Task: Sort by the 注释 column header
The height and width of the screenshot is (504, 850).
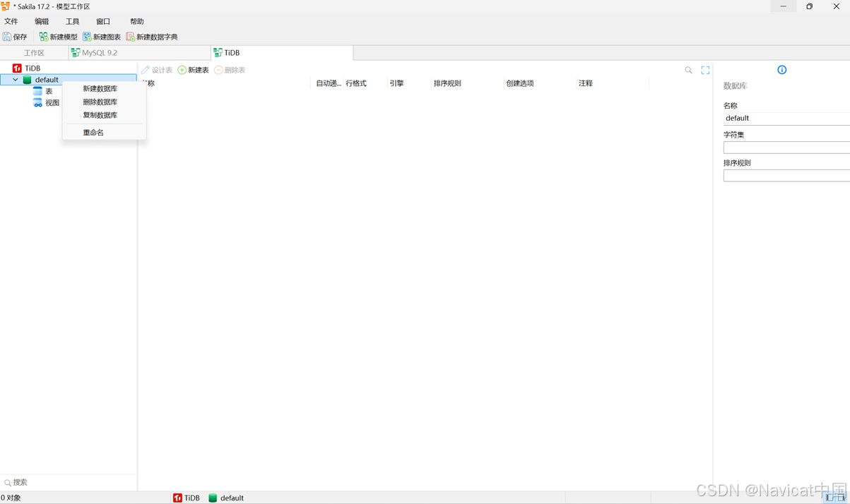Action: pos(586,83)
